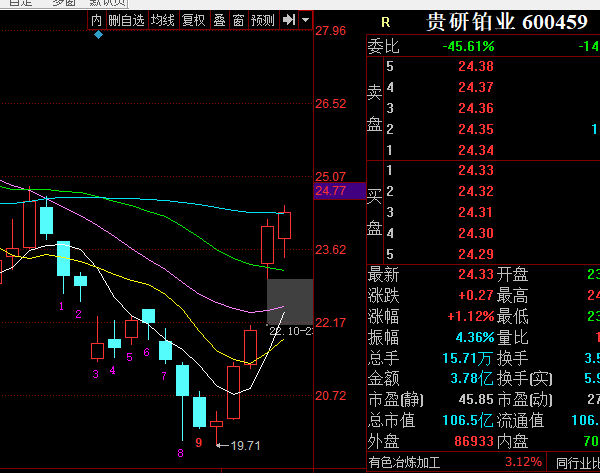Click the 最高 label

[512, 296]
